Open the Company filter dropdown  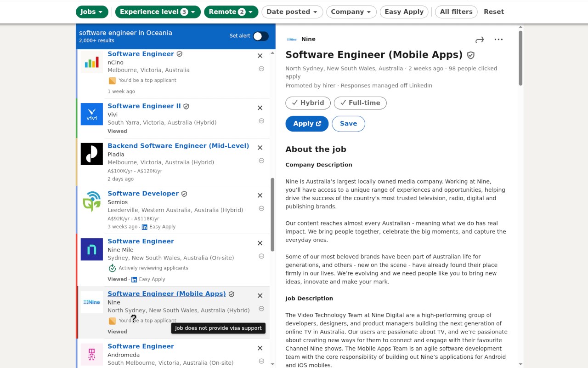[x=351, y=12]
